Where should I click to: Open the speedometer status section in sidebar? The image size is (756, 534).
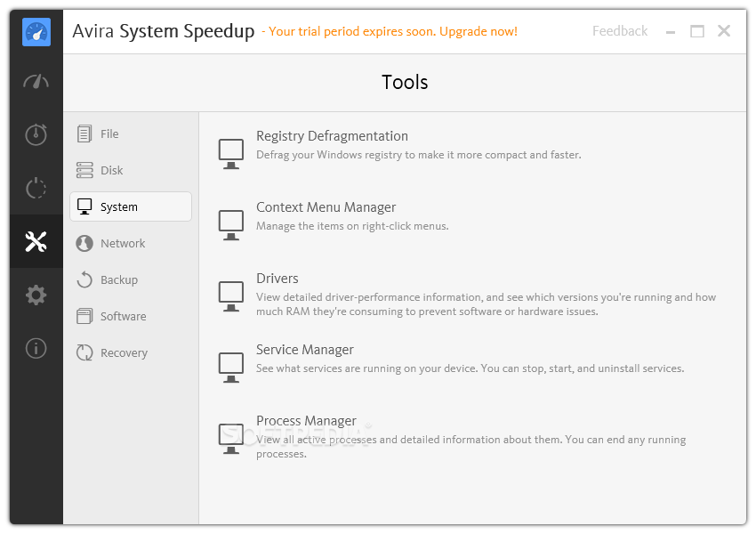(x=36, y=82)
